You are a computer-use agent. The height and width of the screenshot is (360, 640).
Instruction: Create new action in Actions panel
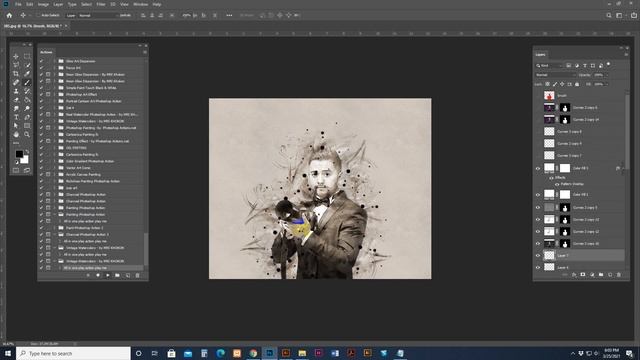click(127, 276)
